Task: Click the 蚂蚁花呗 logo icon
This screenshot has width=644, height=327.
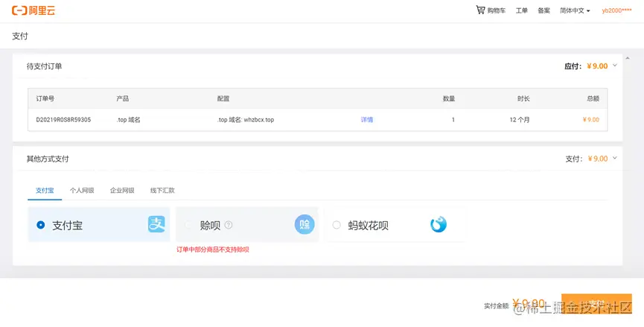Action: (439, 225)
